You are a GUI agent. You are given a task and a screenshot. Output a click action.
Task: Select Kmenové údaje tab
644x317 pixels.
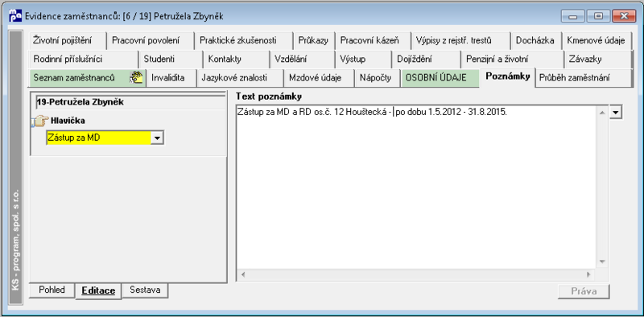597,41
